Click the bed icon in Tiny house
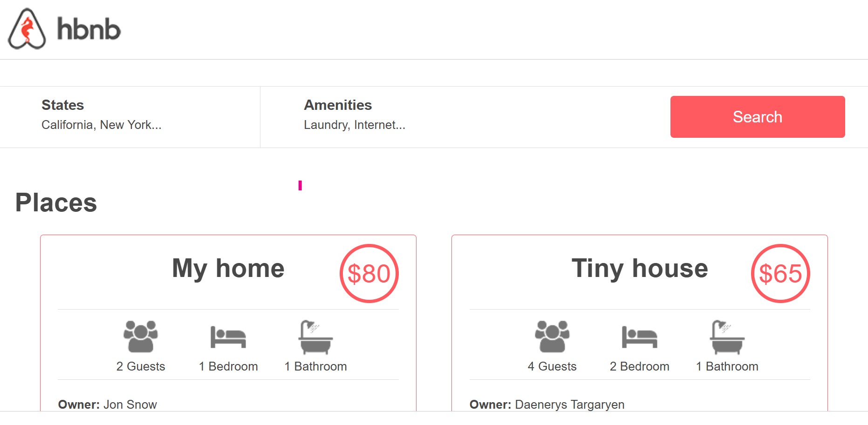Viewport: 868px width, 425px height. click(639, 337)
